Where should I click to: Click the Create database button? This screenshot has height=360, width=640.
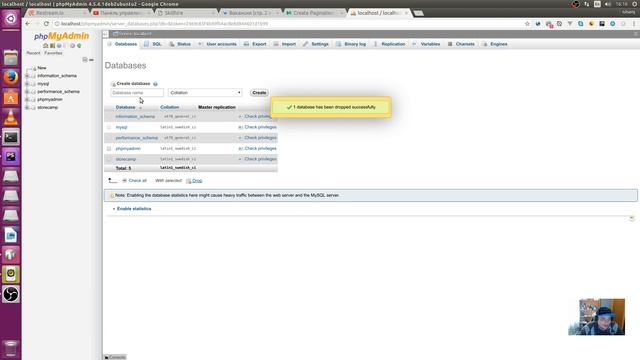259,93
